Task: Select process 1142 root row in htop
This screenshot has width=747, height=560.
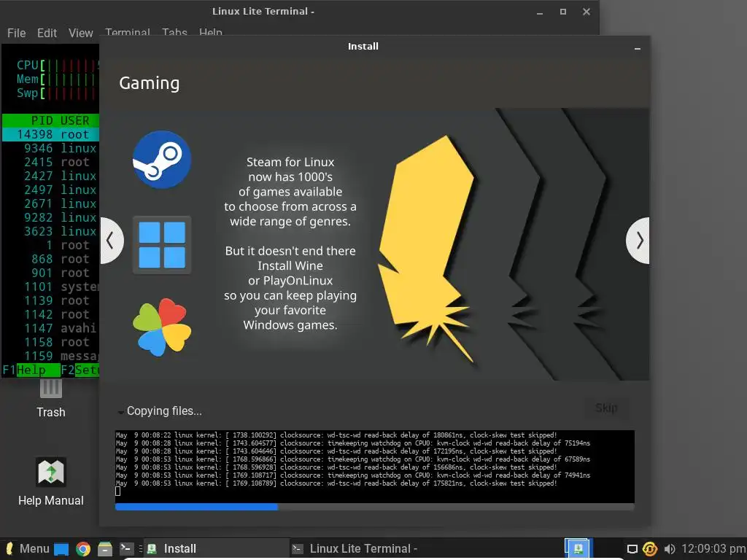Action: click(50, 314)
